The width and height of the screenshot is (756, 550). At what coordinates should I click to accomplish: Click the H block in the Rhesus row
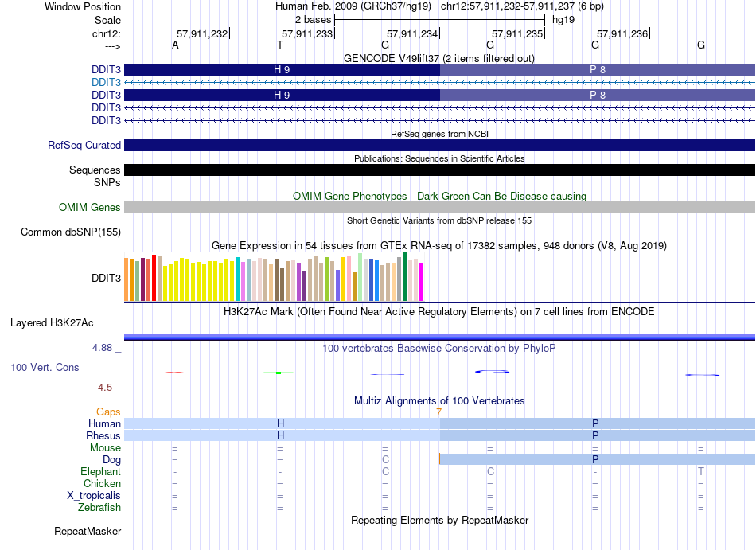pos(282,435)
